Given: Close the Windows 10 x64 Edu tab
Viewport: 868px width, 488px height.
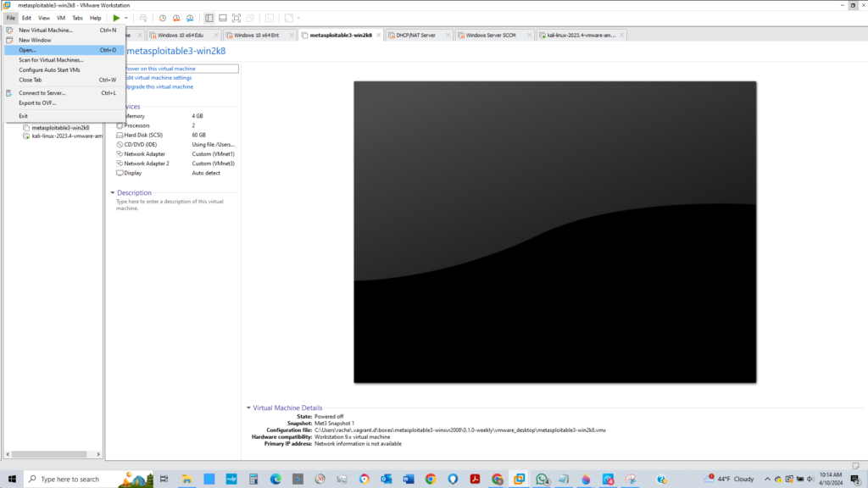Looking at the screenshot, I should tap(216, 36).
